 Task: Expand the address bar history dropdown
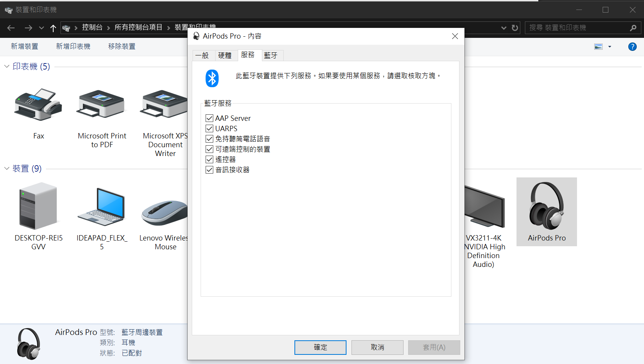(504, 28)
